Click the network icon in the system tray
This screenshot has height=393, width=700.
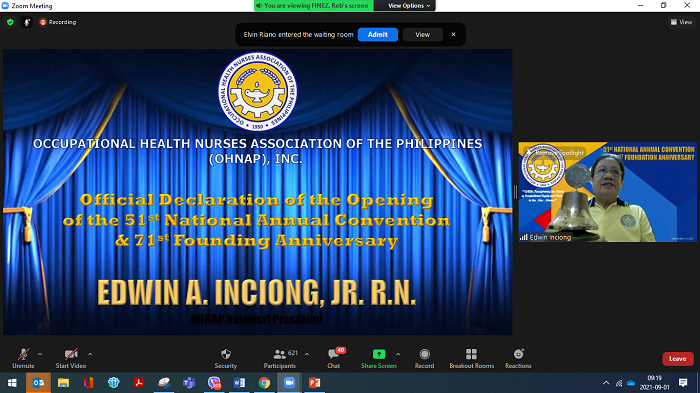tap(619, 383)
